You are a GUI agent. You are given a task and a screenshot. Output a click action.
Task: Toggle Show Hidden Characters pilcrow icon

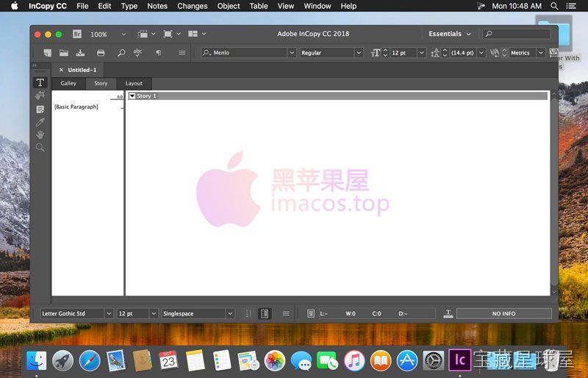pos(158,53)
